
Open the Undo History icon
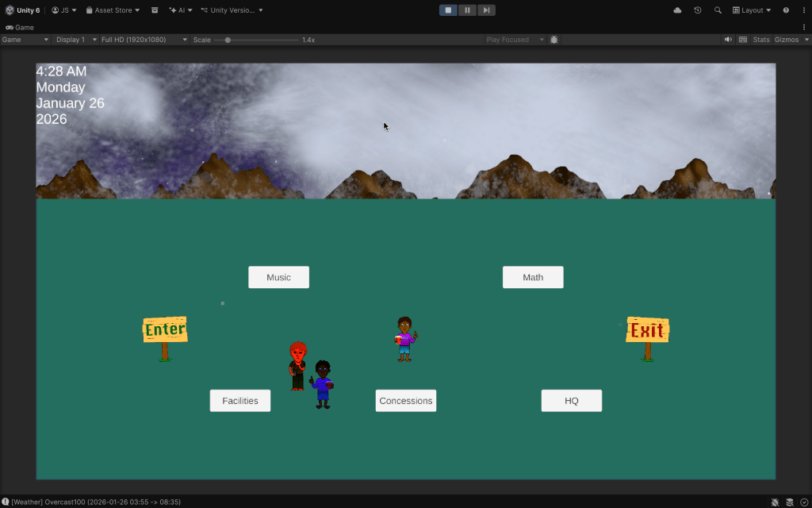(x=697, y=10)
